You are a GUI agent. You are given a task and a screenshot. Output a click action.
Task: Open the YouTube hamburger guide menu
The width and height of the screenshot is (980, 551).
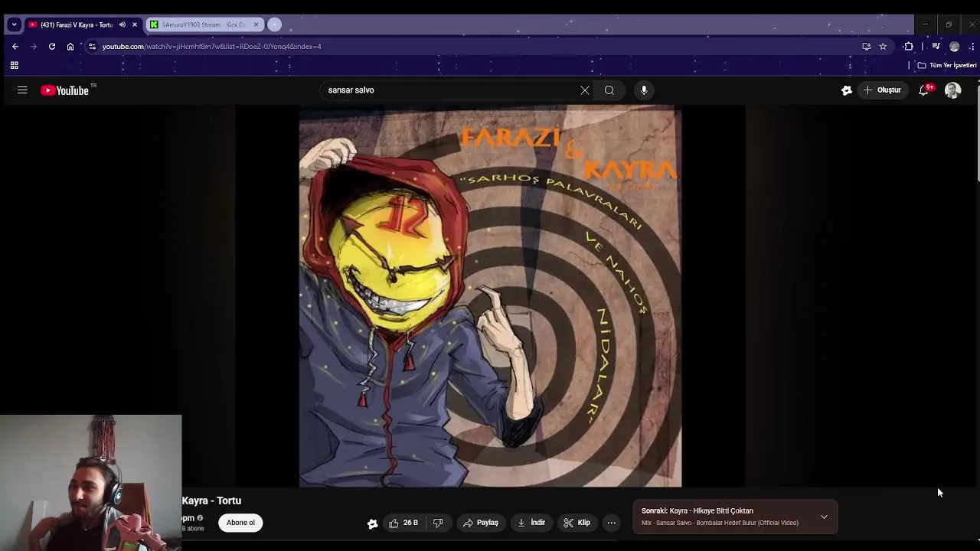tap(22, 90)
